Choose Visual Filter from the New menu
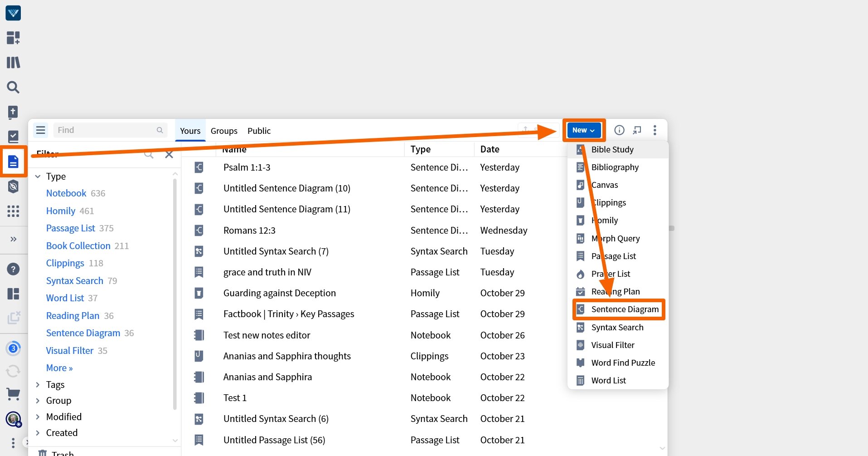868x456 pixels. coord(618,345)
